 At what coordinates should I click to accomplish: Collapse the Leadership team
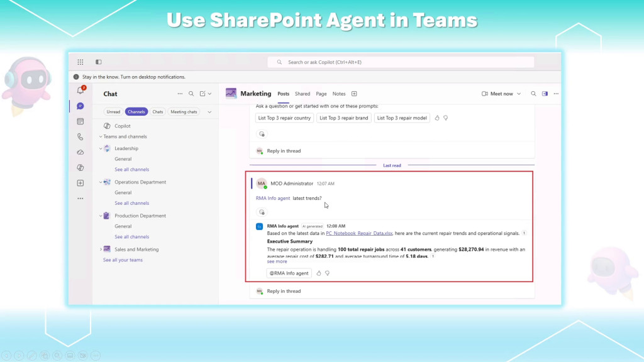[101, 148]
